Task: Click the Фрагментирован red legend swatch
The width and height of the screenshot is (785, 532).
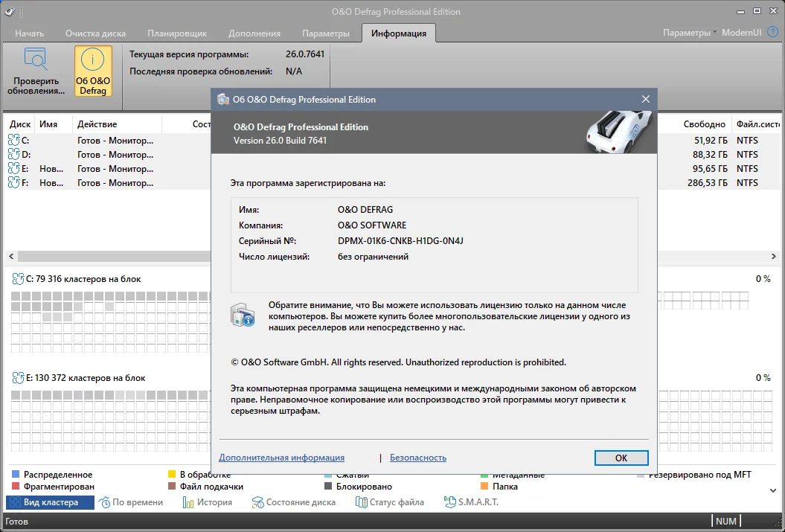Action: pos(16,486)
